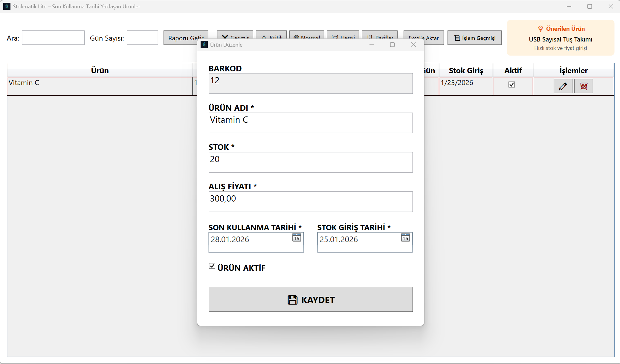Click the Gün Sayısı input box
Image resolution: width=620 pixels, height=364 pixels.
tap(142, 38)
